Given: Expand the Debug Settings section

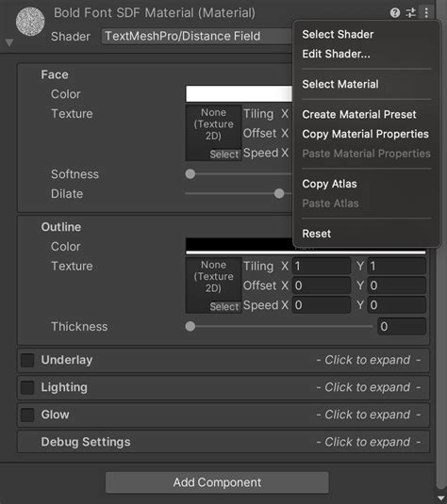Looking at the screenshot, I should [x=223, y=442].
